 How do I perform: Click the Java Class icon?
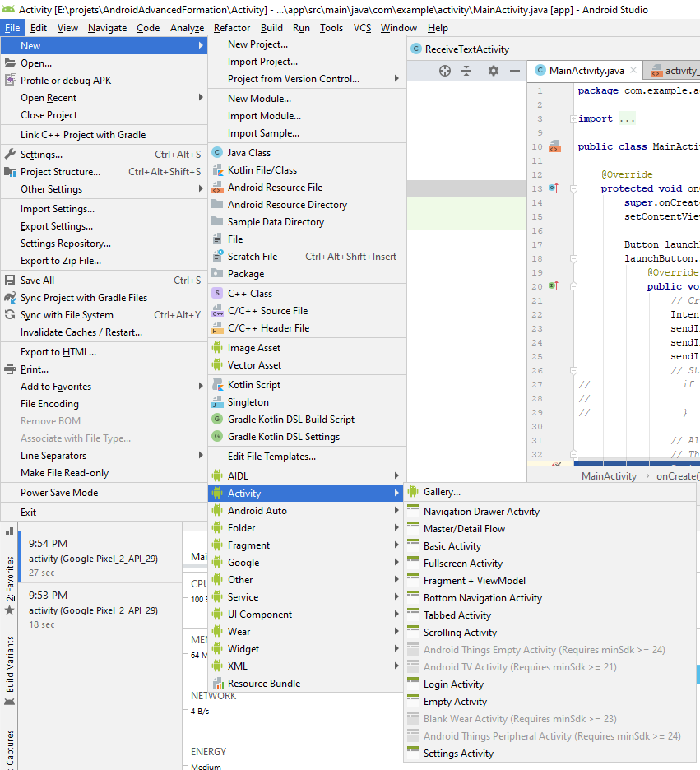coord(217,153)
